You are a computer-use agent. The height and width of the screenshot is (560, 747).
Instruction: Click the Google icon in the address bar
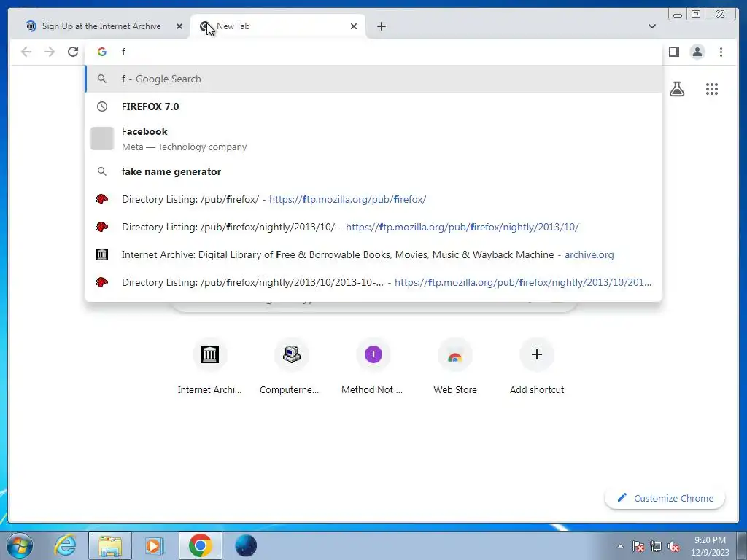pos(102,52)
